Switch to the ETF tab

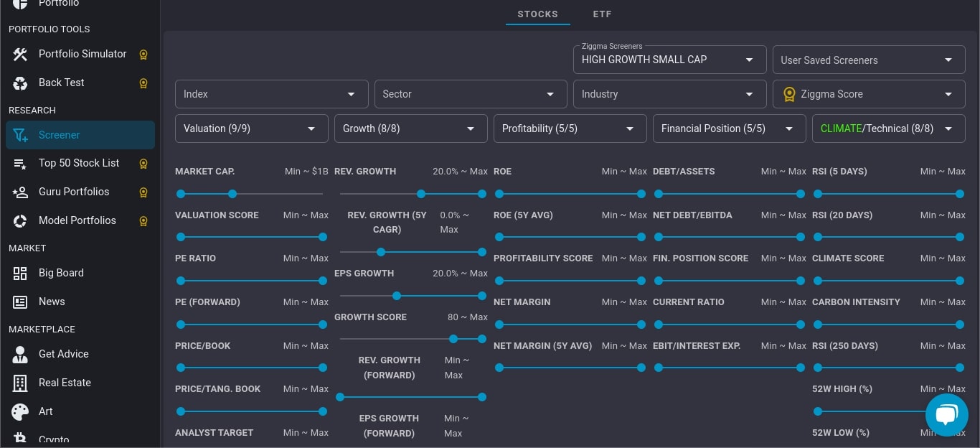point(602,14)
